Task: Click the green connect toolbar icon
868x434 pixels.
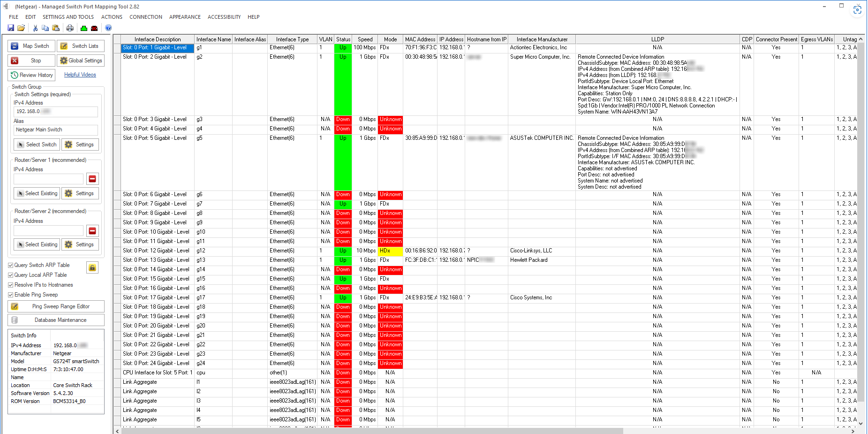Action: click(84, 28)
